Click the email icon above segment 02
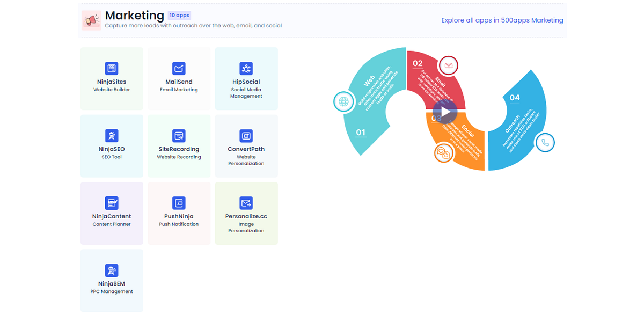Screen dimensions: 644x322 (448, 65)
